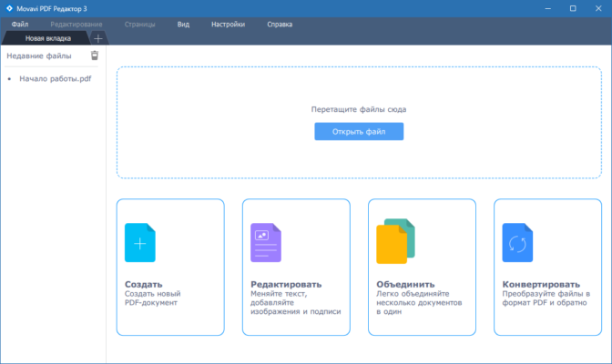This screenshot has height=364, width=612.
Task: Clear recent files with trash icon
Action: 95,56
